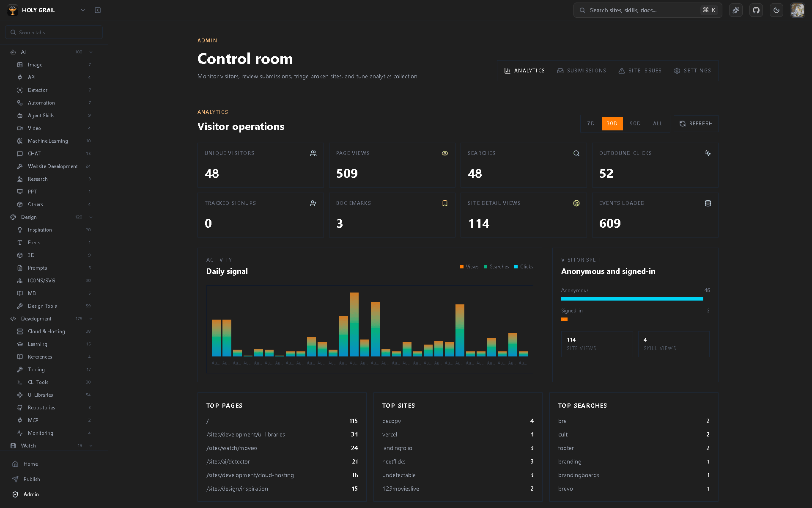
Task: Open the Site Issues tab
Action: tap(640, 71)
